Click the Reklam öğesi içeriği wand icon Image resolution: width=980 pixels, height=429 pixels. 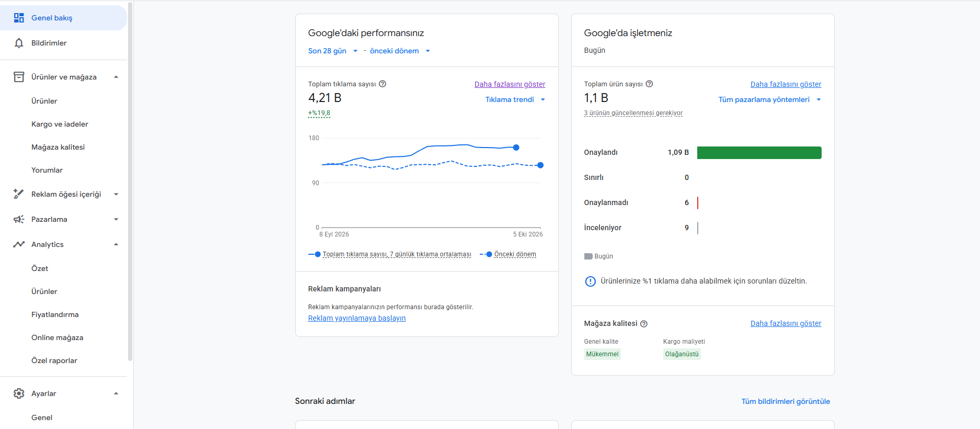[x=19, y=194]
